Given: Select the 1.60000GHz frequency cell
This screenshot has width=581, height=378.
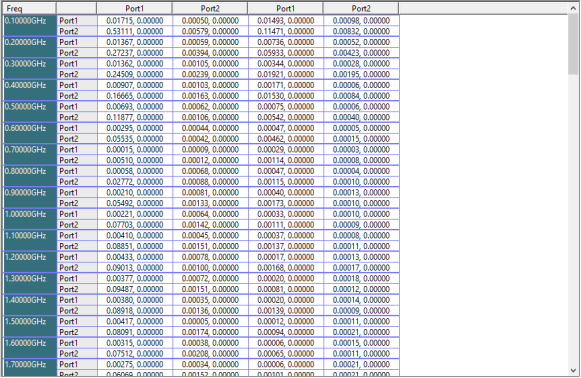Looking at the screenshot, I should click(x=30, y=348).
